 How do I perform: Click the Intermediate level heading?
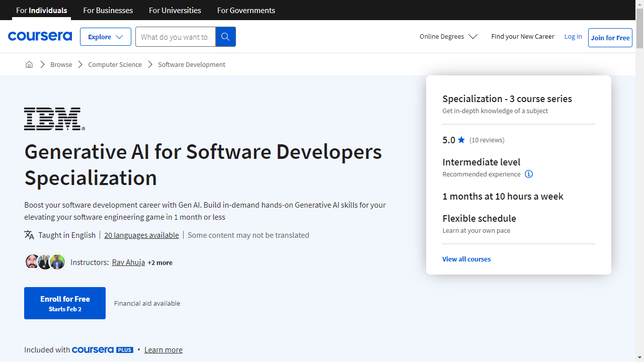tap(481, 162)
